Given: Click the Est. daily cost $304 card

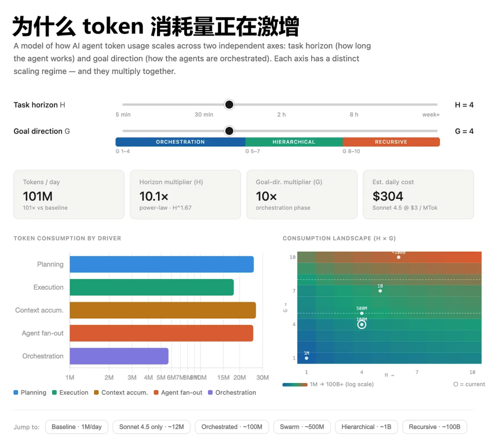Looking at the screenshot, I should click(x=418, y=195).
